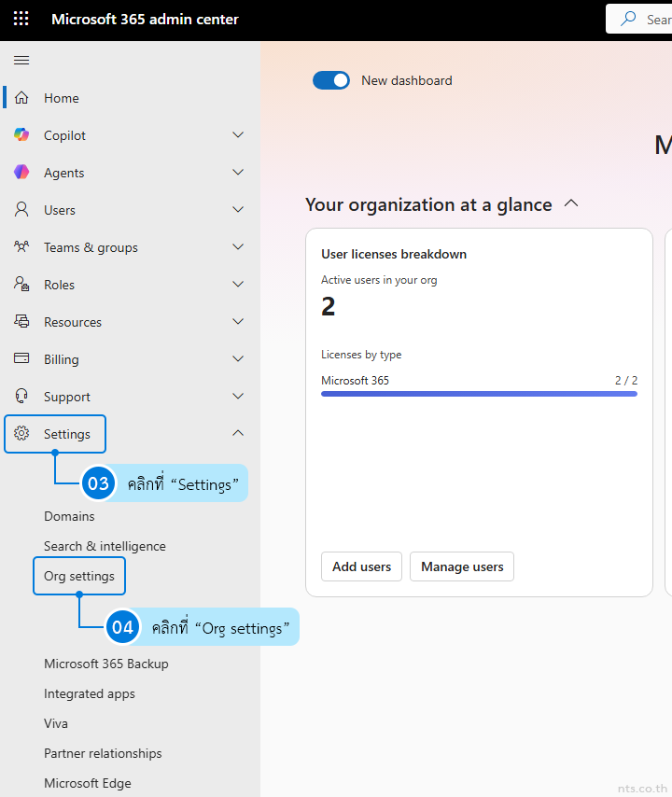Expand the Users menu chevron
Screen dimensions: 672x797
coord(238,209)
